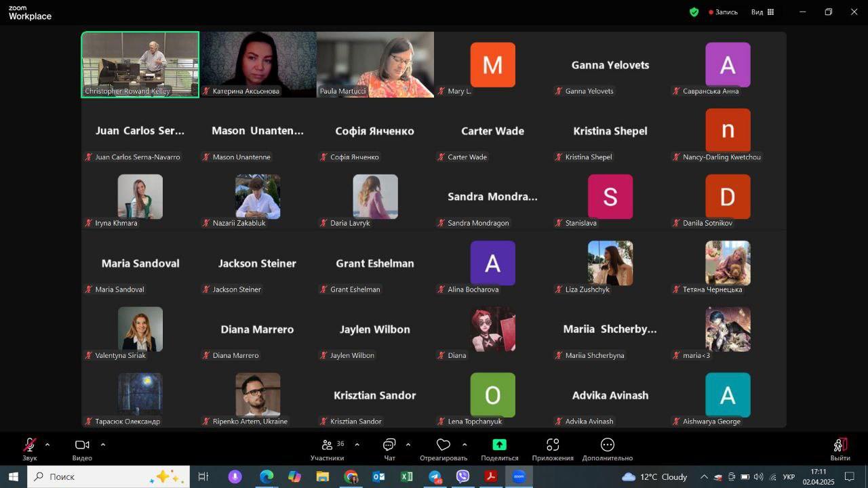Open the Участники participants panel
This screenshot has width=868, height=488.
coord(328,449)
